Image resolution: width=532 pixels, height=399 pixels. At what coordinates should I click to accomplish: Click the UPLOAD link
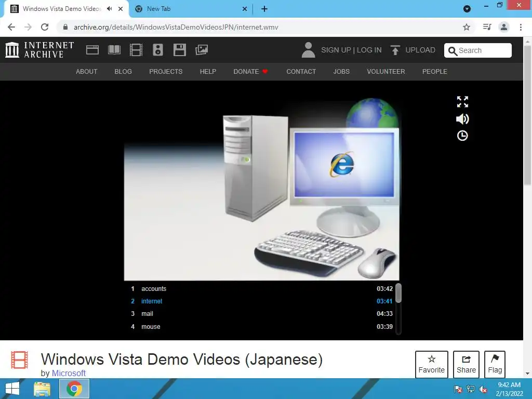(x=420, y=50)
